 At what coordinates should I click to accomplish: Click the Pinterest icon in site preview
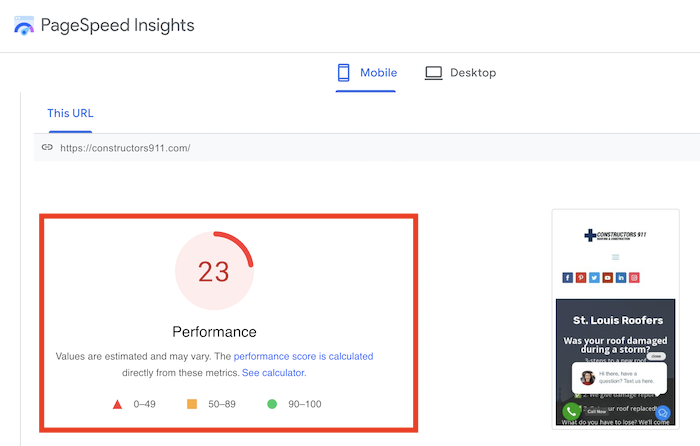click(581, 277)
